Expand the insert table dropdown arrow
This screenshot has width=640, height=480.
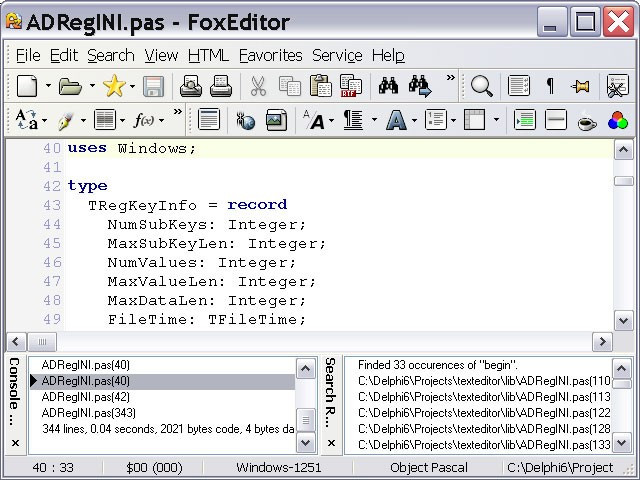point(496,120)
